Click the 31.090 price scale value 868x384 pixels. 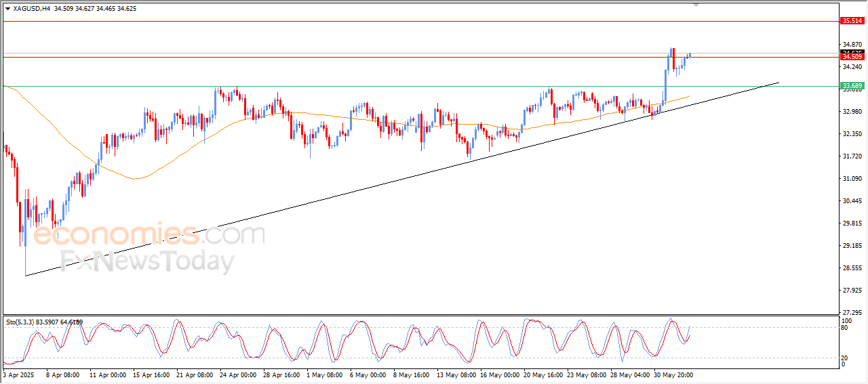tap(852, 179)
